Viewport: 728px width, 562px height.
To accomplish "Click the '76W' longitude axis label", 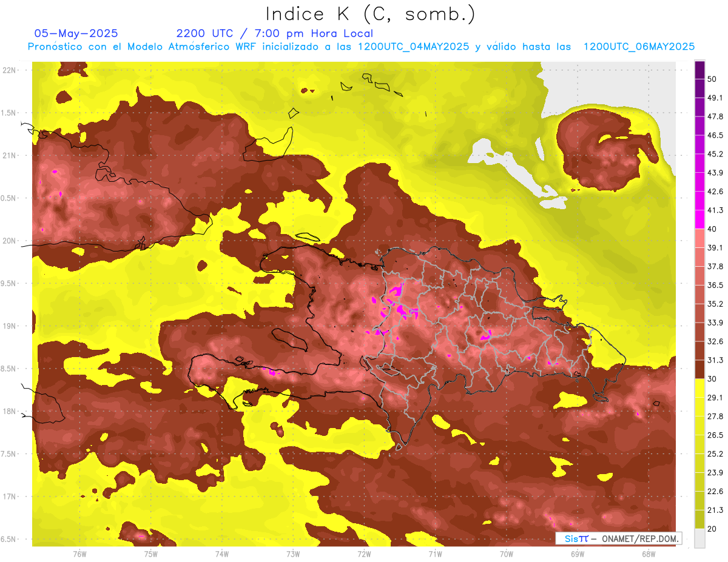I will tap(79, 554).
